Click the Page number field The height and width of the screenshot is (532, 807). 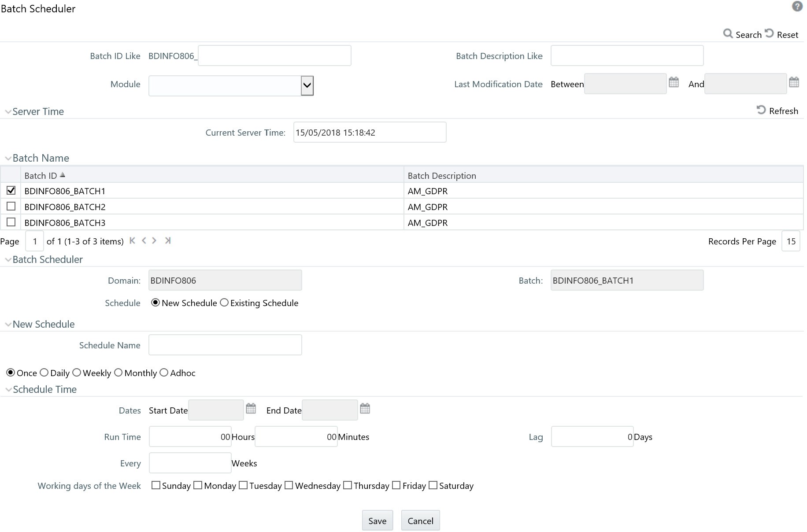click(x=35, y=241)
